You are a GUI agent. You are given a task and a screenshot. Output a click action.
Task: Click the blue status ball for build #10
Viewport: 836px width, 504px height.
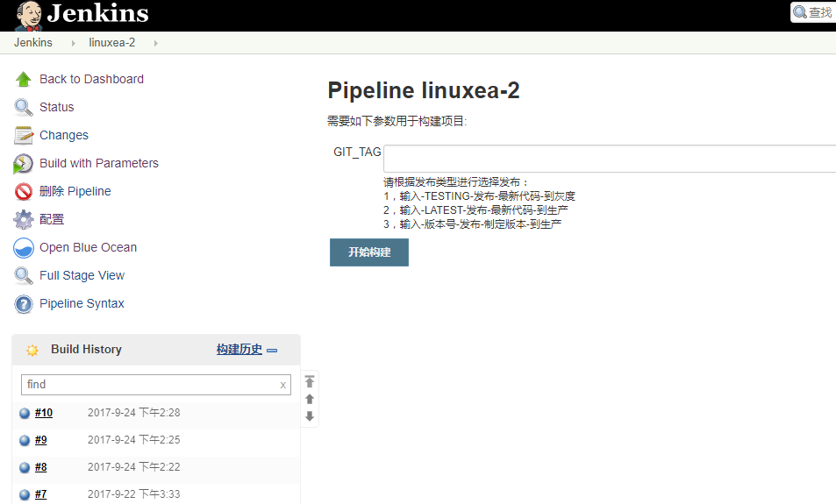(25, 413)
